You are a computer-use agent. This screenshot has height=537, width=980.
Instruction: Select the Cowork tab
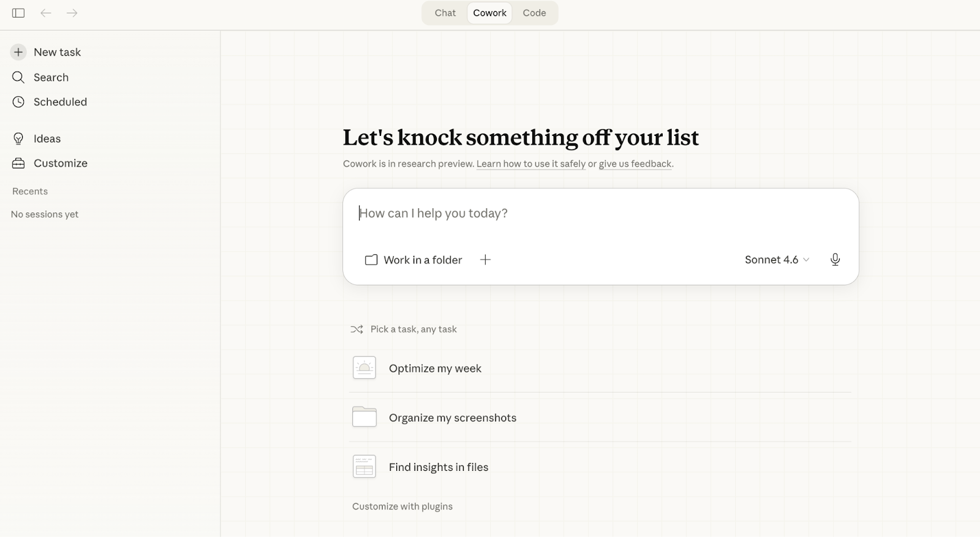click(x=489, y=13)
